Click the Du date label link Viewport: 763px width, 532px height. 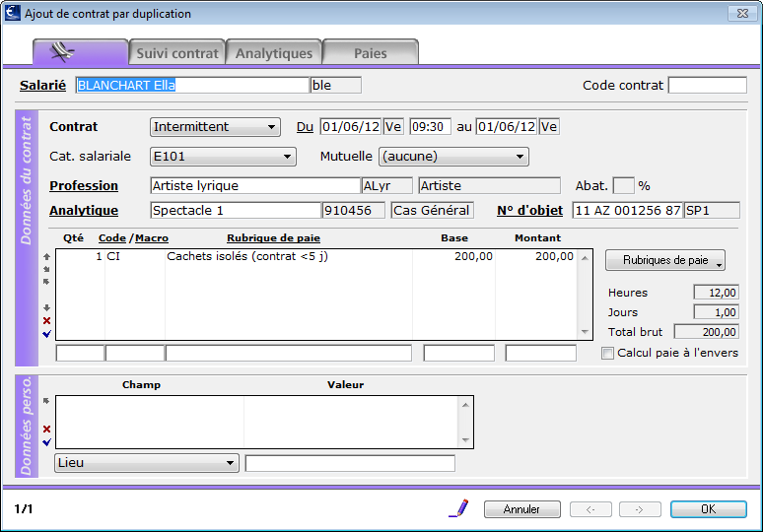tap(305, 127)
